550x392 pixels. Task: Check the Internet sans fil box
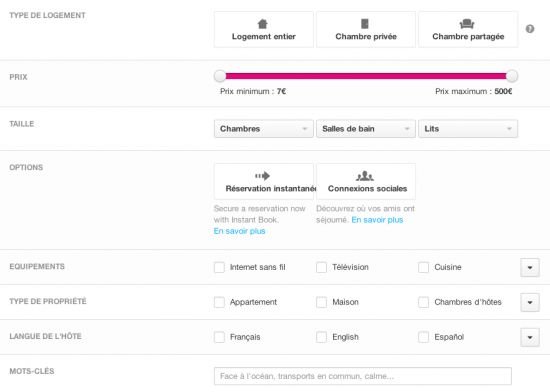[x=219, y=267]
